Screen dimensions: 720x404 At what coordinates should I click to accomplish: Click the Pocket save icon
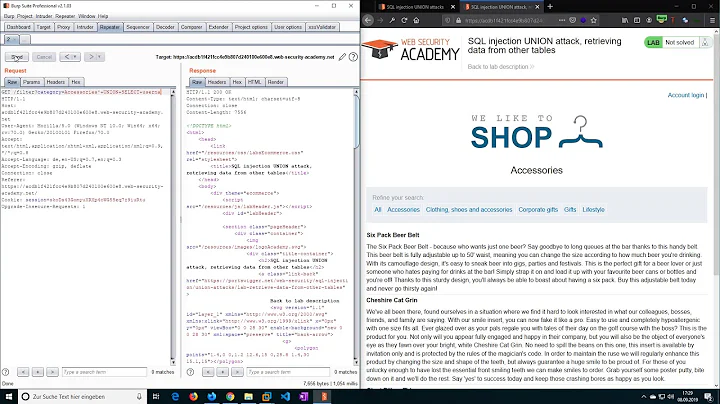tap(573, 20)
